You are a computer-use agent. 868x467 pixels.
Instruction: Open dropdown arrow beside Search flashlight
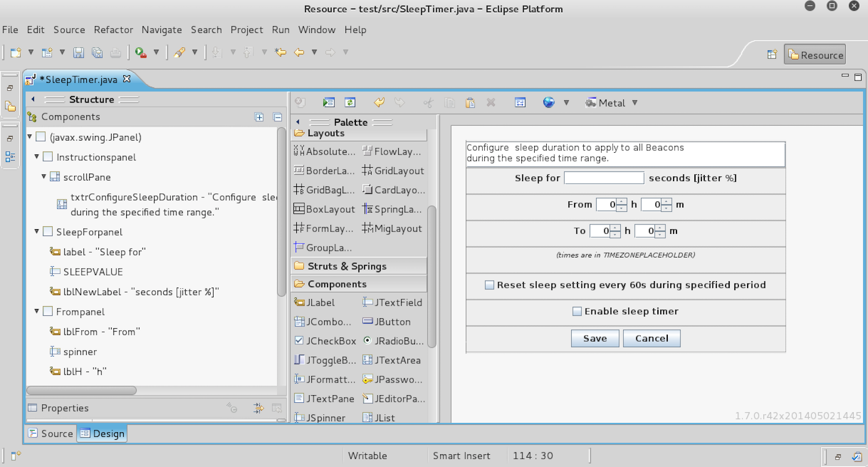pos(194,53)
